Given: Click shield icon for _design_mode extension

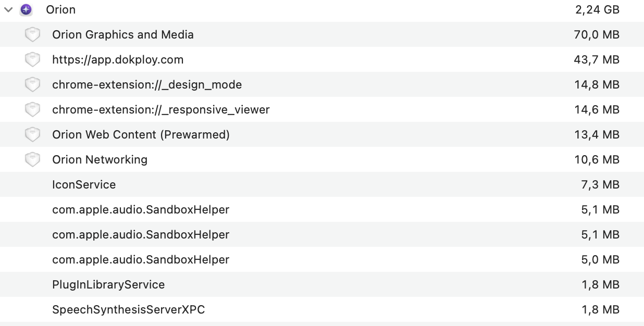Looking at the screenshot, I should click(x=32, y=85).
